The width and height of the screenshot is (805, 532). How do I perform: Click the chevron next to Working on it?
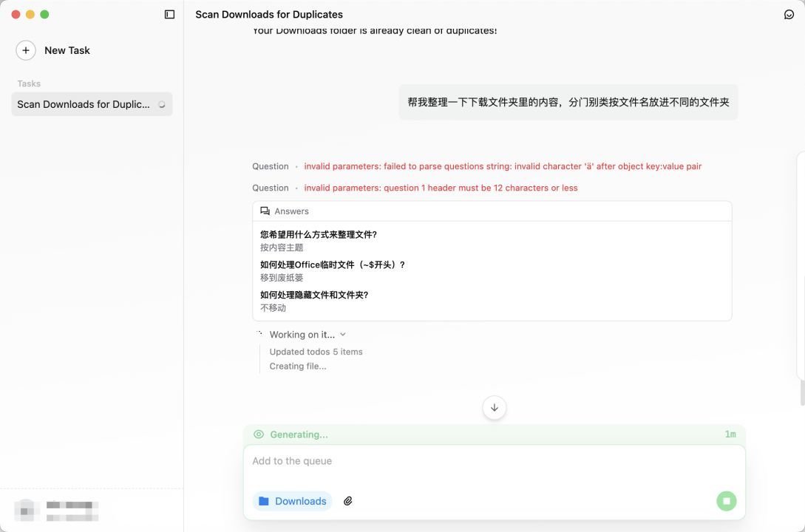343,335
